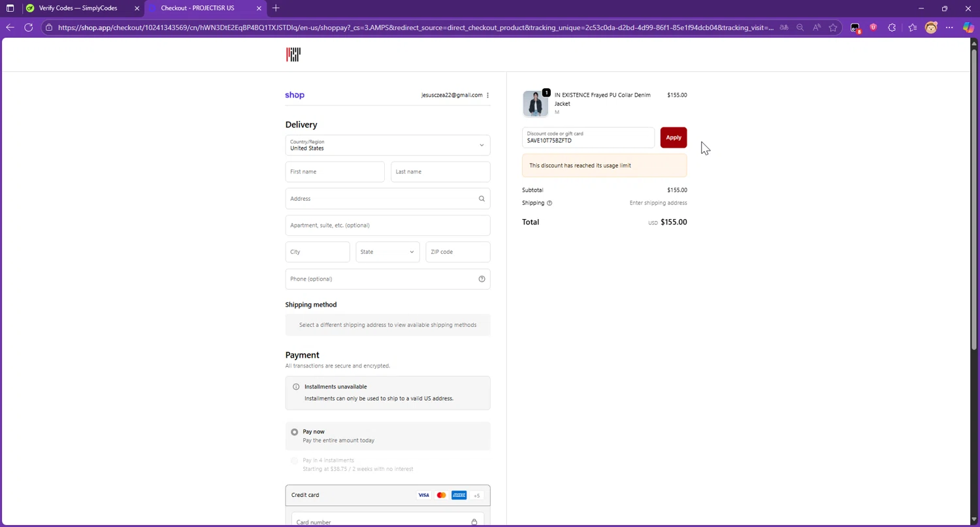The image size is (980, 527).
Task: Click the phone help question icon
Action: click(482, 279)
